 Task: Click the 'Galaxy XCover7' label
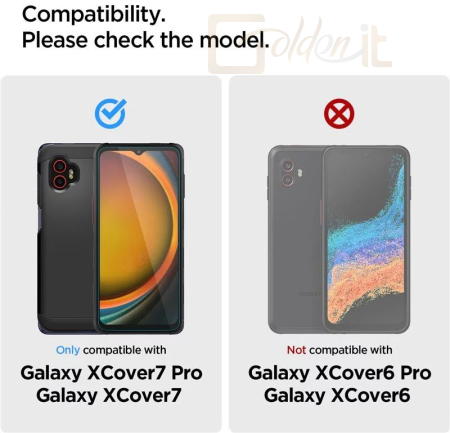tap(109, 395)
